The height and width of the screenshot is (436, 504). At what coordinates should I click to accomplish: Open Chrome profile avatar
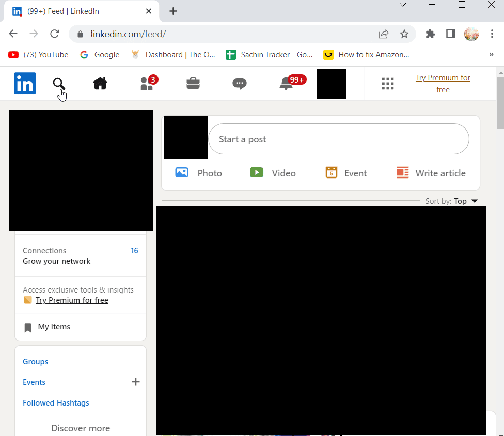tap(471, 34)
